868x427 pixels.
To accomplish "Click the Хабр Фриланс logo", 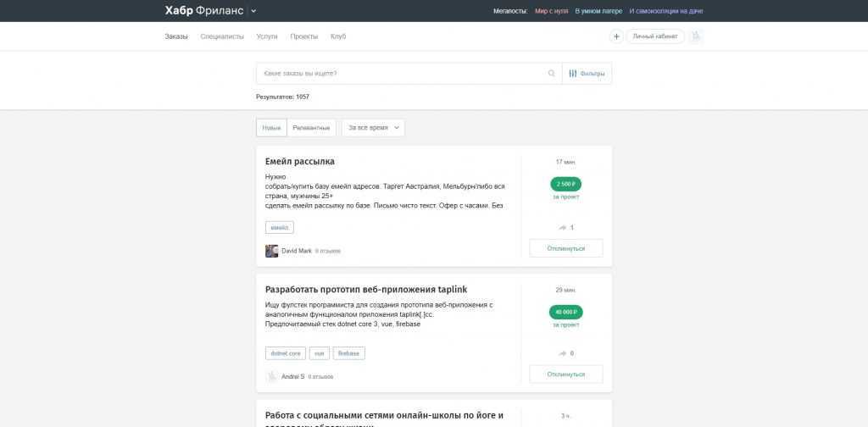I will click(203, 11).
